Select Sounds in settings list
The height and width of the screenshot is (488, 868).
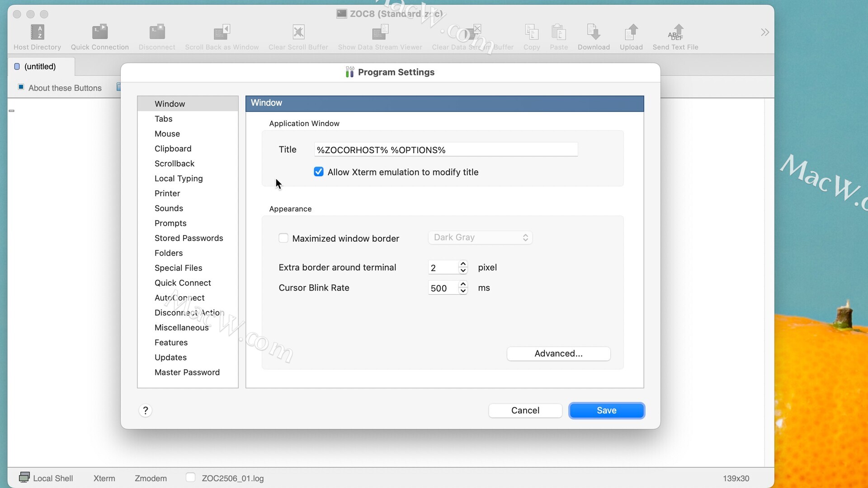(x=188, y=208)
